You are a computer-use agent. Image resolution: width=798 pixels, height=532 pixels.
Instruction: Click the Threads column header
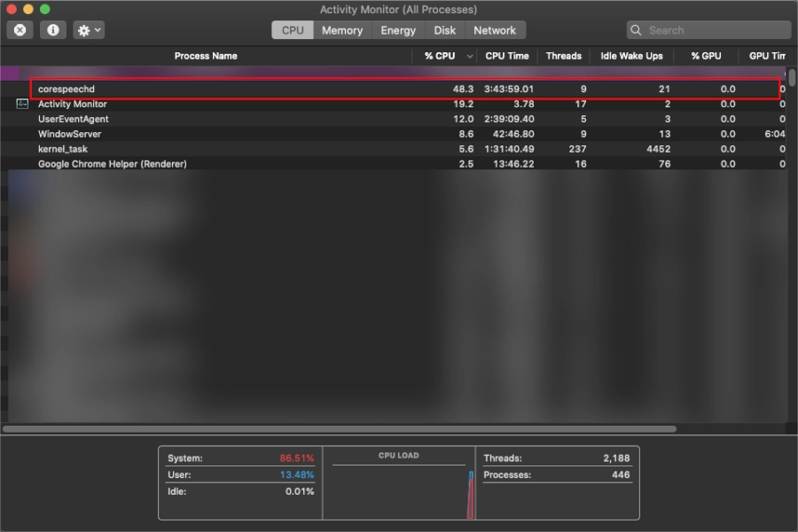pyautogui.click(x=563, y=56)
